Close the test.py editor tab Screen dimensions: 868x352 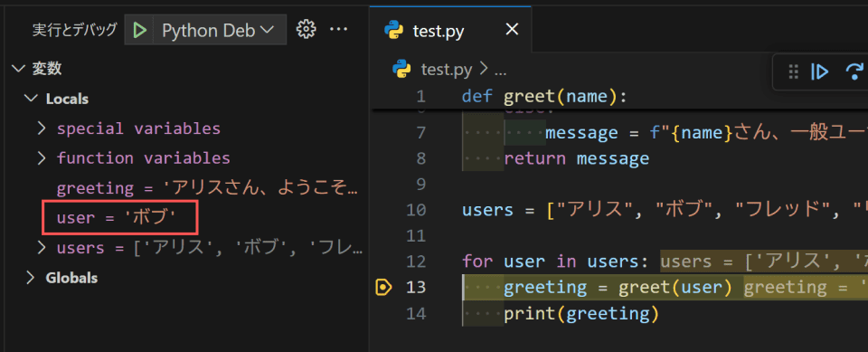point(512,29)
